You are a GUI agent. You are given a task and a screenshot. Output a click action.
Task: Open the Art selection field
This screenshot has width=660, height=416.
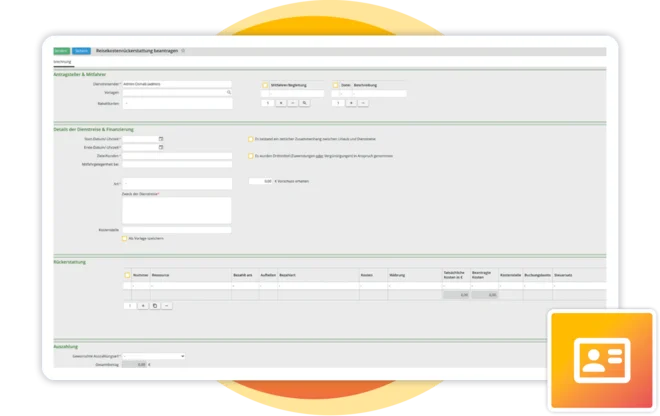pos(177,184)
